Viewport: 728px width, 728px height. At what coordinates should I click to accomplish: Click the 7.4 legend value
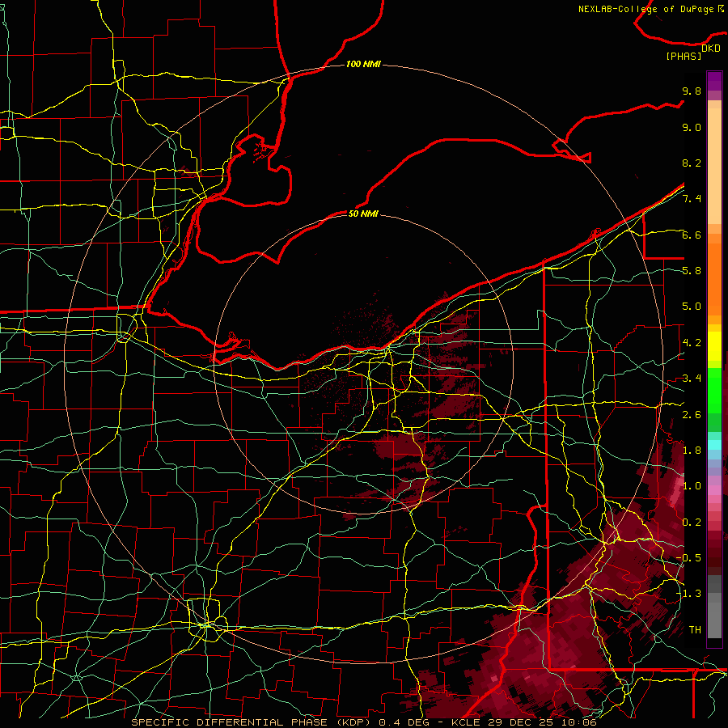pos(692,199)
